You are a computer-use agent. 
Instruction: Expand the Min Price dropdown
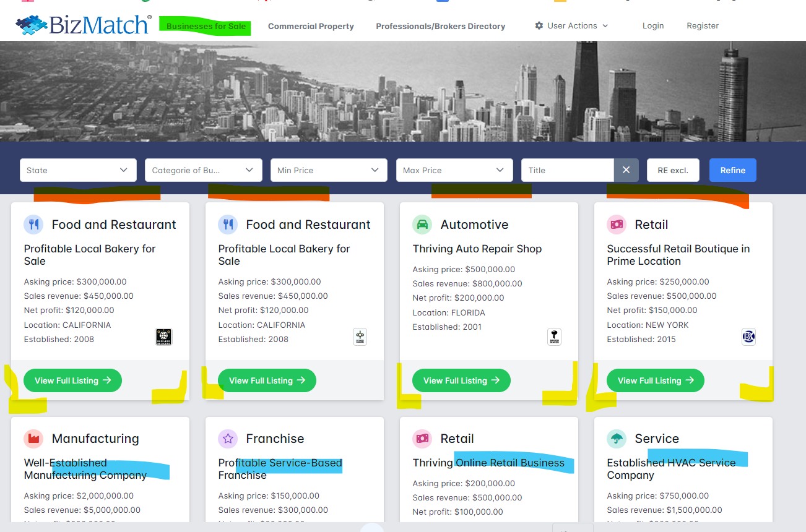[328, 170]
